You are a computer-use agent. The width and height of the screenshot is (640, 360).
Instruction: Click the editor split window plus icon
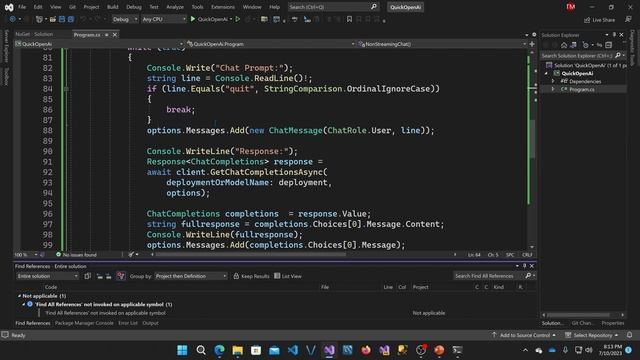coord(532,44)
